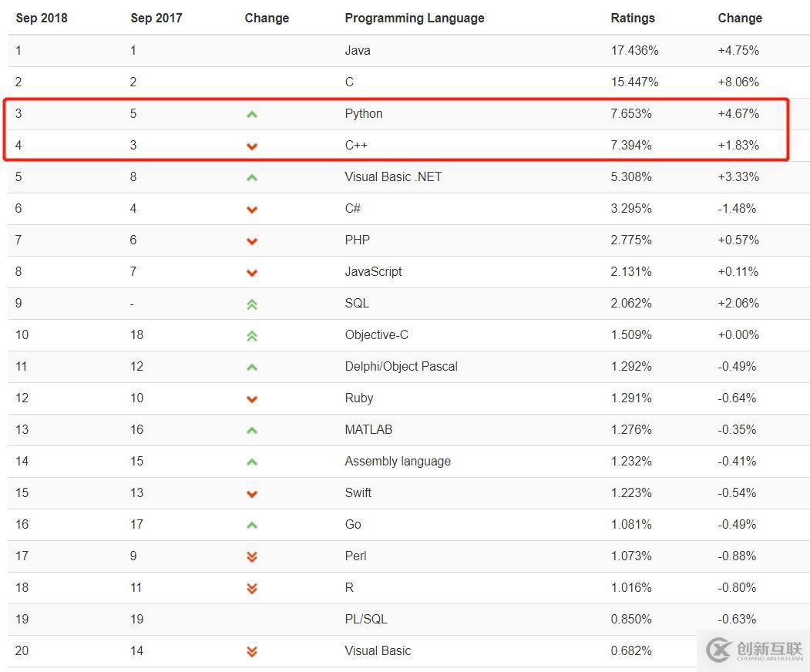Click the JavaScript language name
Viewport: 810px width, 672px height.
pos(373,272)
